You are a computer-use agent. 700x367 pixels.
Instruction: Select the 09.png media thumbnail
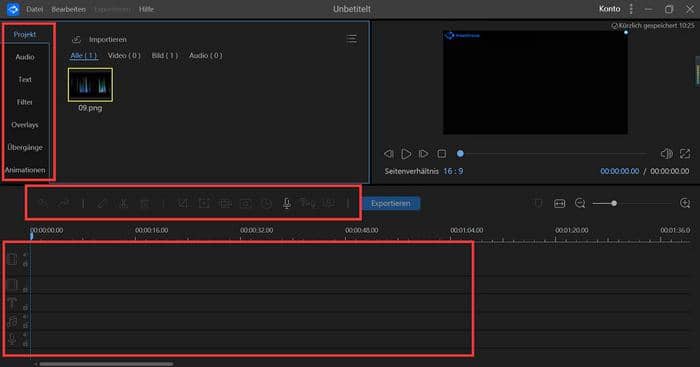coord(90,85)
